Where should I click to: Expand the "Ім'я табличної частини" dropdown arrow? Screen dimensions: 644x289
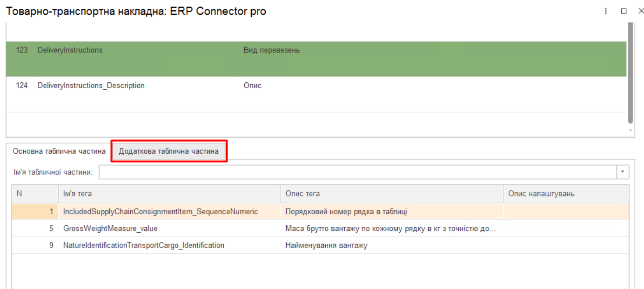(623, 172)
